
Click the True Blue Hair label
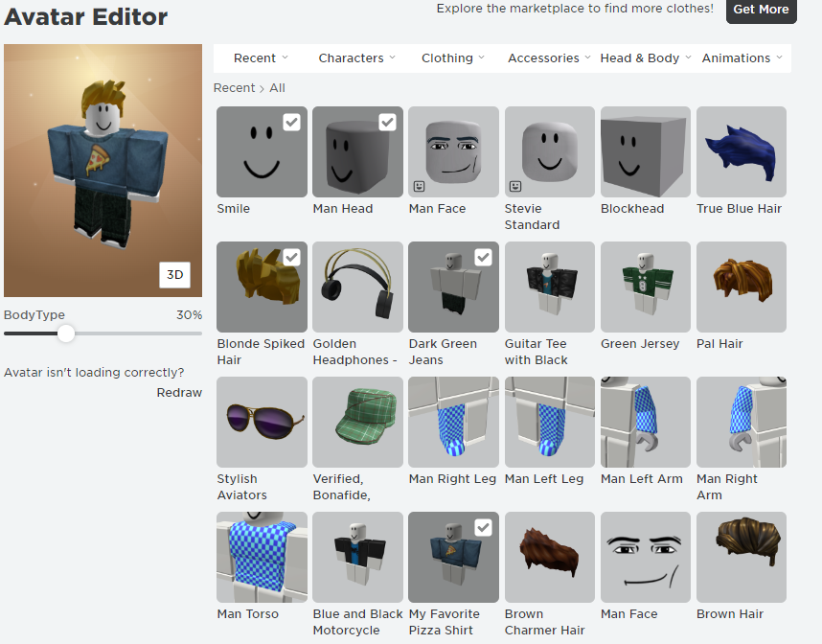pyautogui.click(x=739, y=209)
